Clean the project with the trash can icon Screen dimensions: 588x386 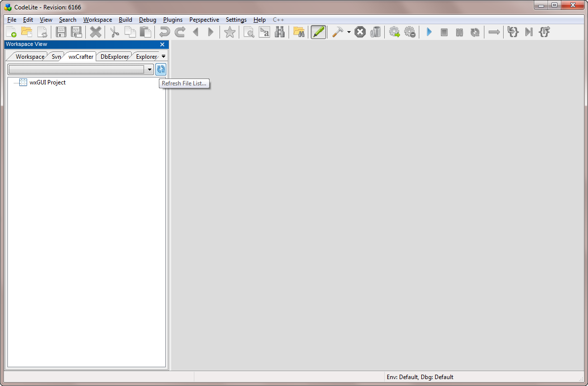tap(375, 32)
